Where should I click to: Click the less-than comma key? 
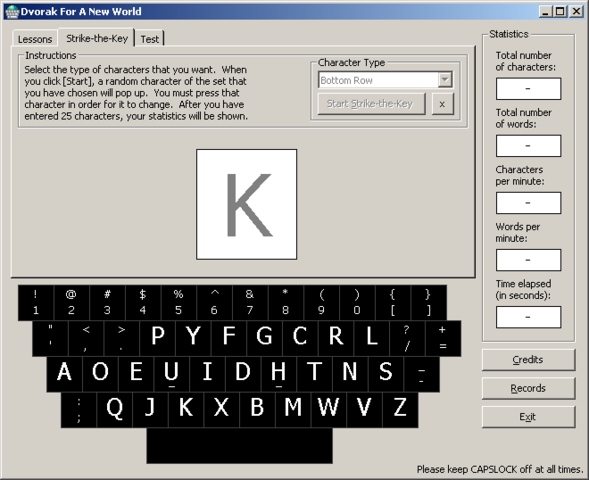pos(86,338)
